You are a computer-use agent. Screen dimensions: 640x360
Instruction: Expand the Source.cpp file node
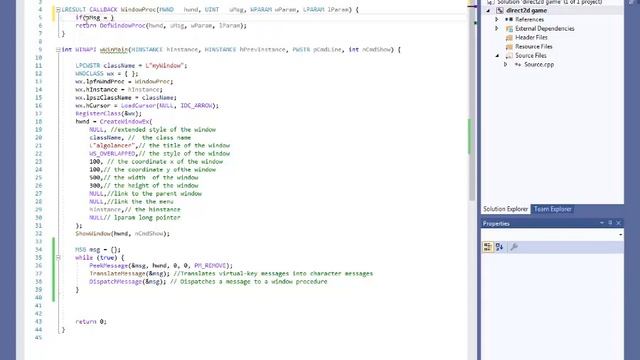tap(506, 64)
